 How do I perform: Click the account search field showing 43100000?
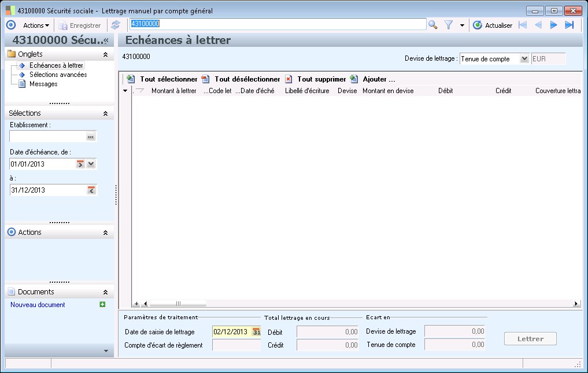[x=278, y=24]
